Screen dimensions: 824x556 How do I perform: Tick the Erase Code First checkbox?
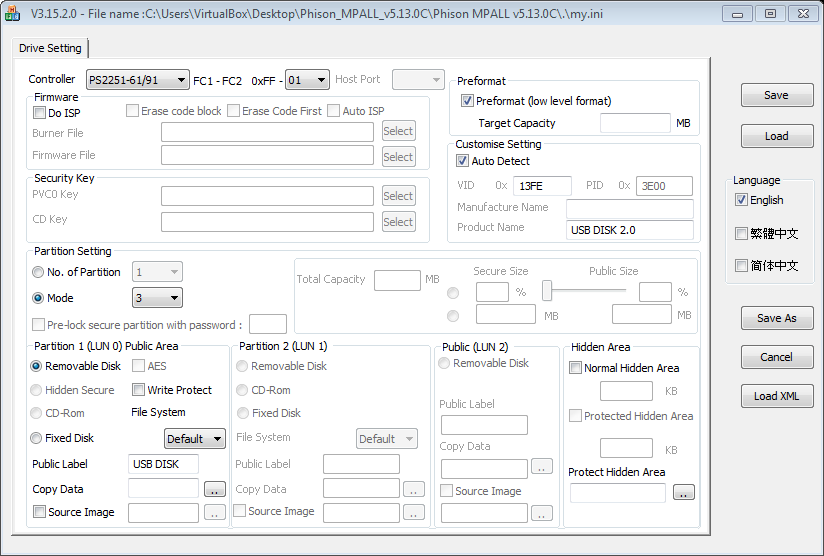coord(233,110)
